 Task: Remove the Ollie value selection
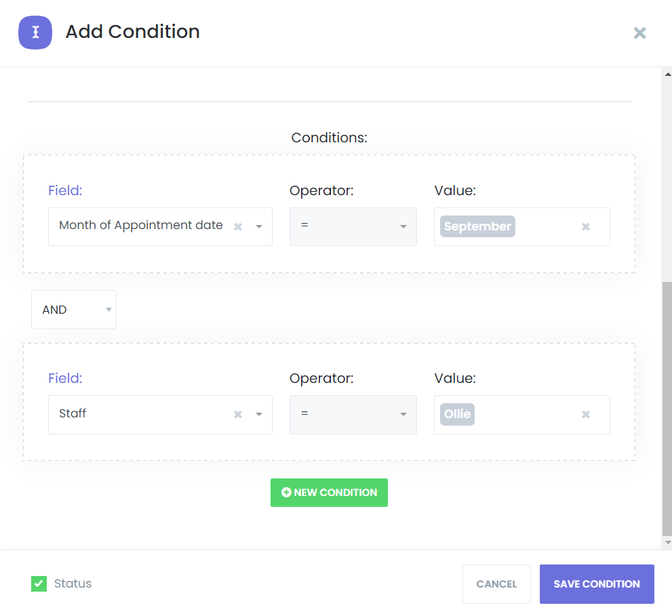click(x=586, y=415)
